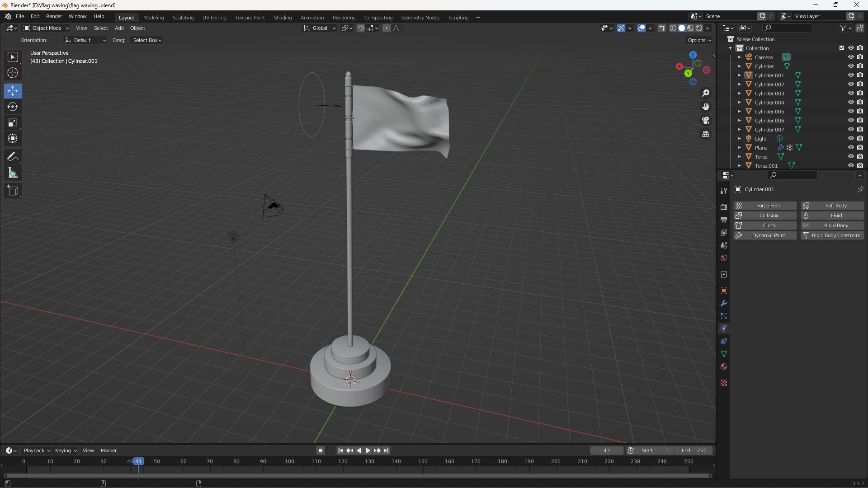
Task: Open the Render menu
Action: coord(54,16)
